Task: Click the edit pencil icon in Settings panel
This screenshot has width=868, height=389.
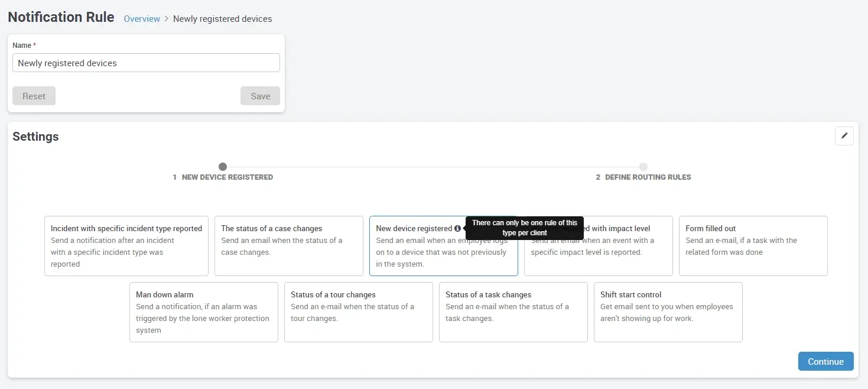Action: [844, 136]
